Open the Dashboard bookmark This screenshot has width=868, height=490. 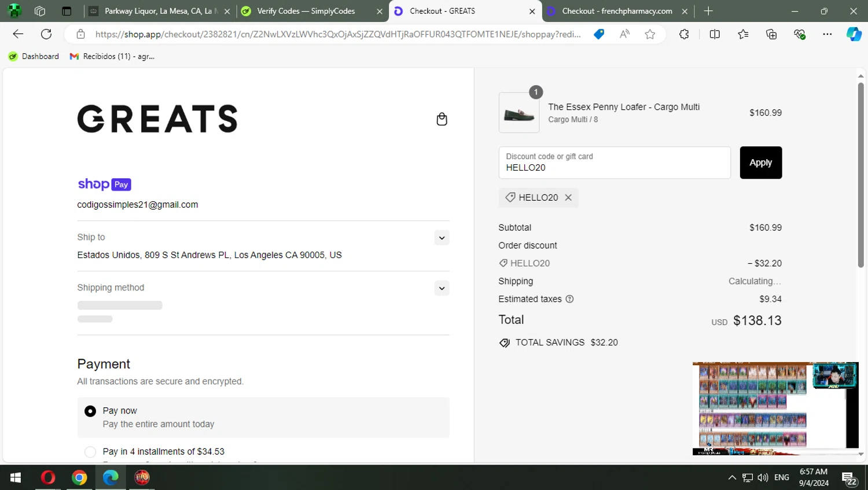click(34, 56)
